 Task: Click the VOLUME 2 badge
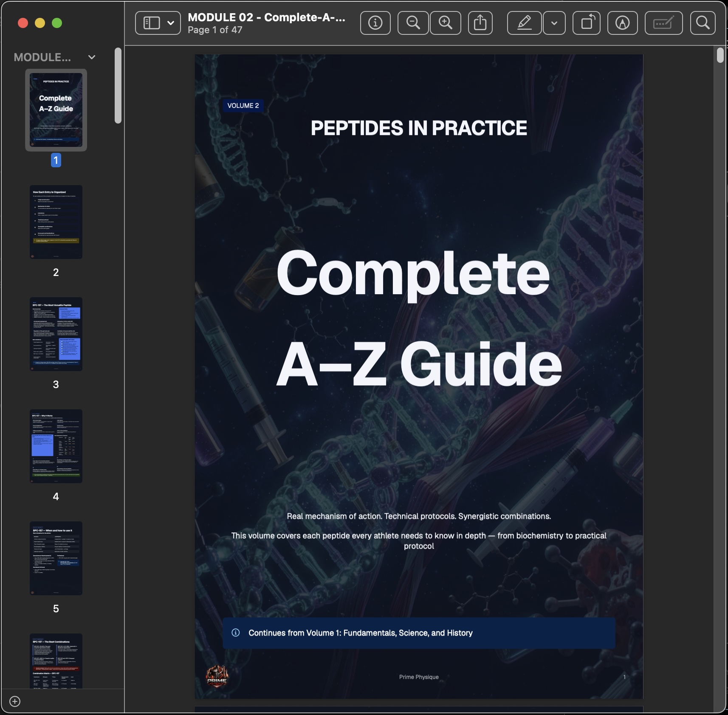click(x=243, y=106)
